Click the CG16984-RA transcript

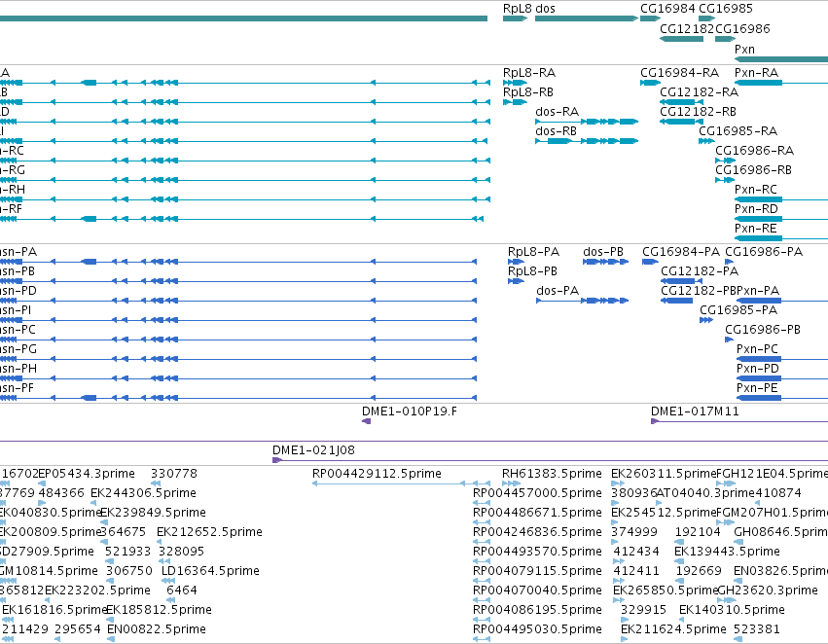pos(679,73)
